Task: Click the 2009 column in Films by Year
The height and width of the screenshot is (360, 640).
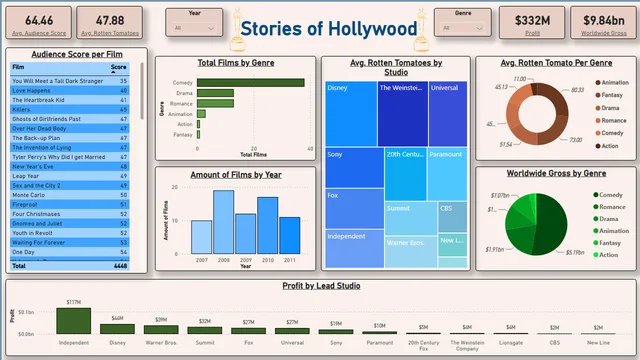Action: pyautogui.click(x=246, y=234)
